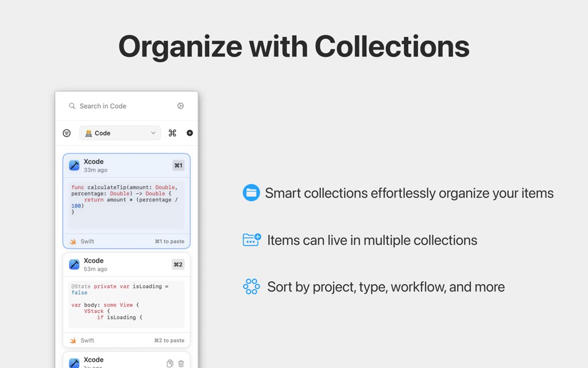Click the magnifying glass search icon
The width and height of the screenshot is (588, 368).
(x=71, y=106)
